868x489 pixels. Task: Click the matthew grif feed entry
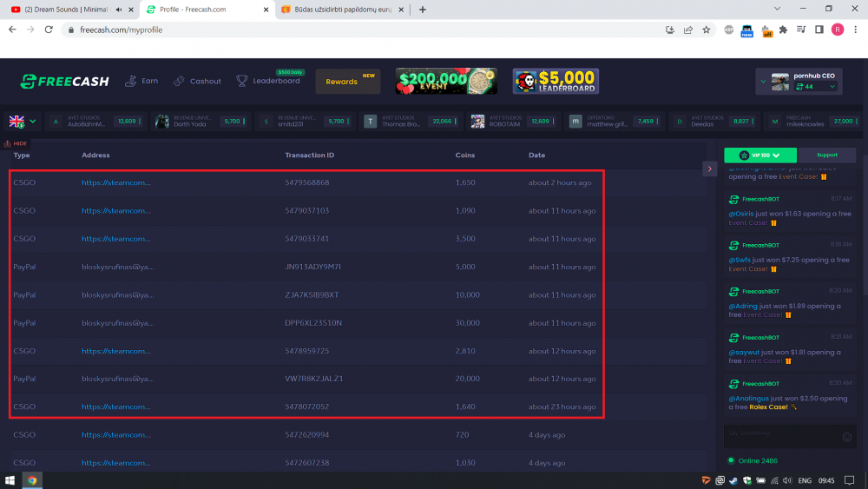(x=615, y=122)
